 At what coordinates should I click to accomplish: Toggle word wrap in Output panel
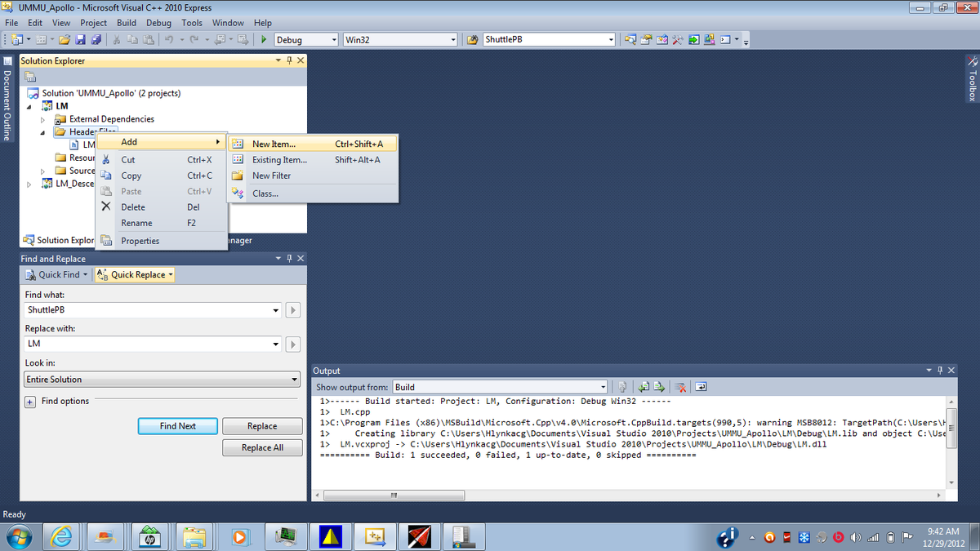coord(701,387)
